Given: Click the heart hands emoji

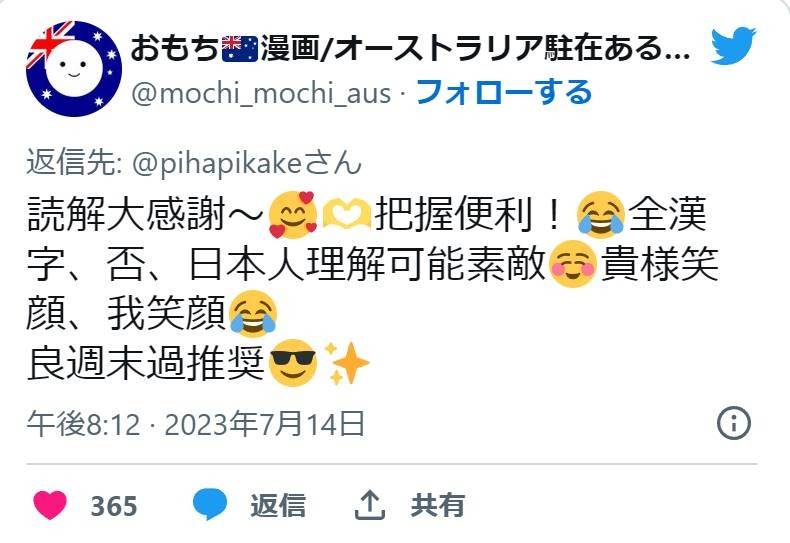Looking at the screenshot, I should 347,215.
